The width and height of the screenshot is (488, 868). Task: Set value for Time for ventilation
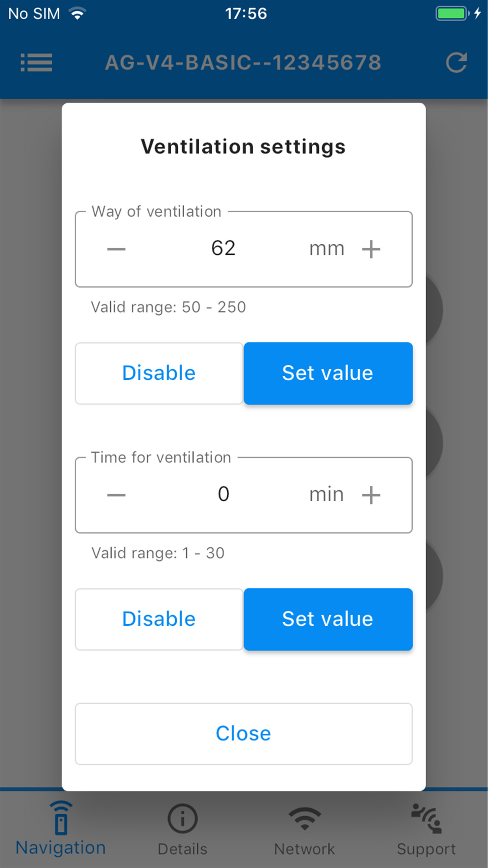[x=328, y=619]
